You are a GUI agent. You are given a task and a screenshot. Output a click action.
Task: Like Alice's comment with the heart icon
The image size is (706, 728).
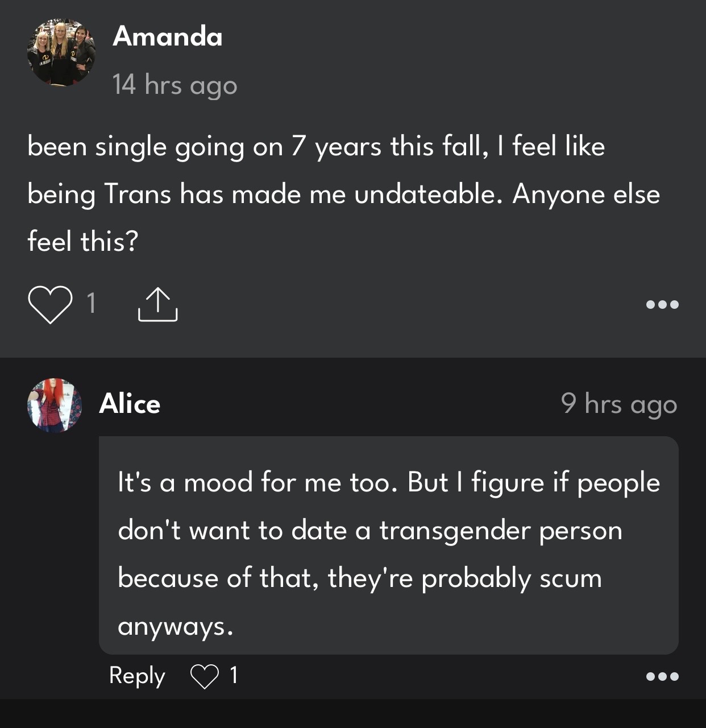(204, 676)
